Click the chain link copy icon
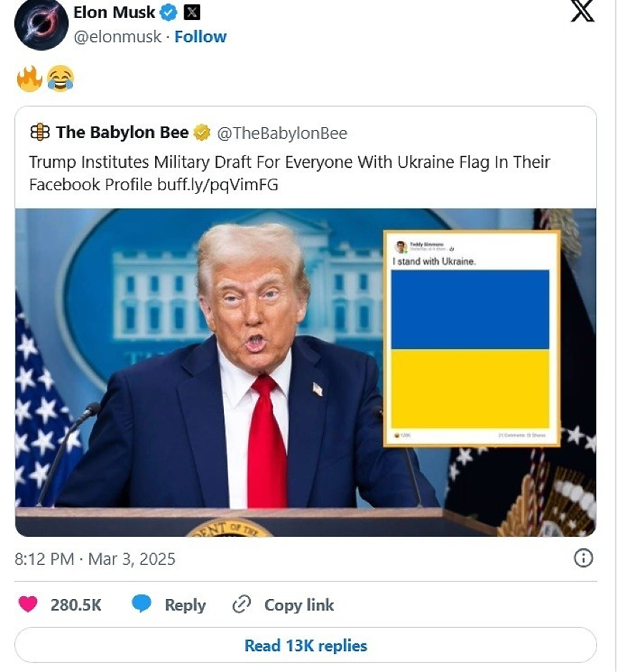The height and width of the screenshot is (672, 617). click(x=241, y=604)
